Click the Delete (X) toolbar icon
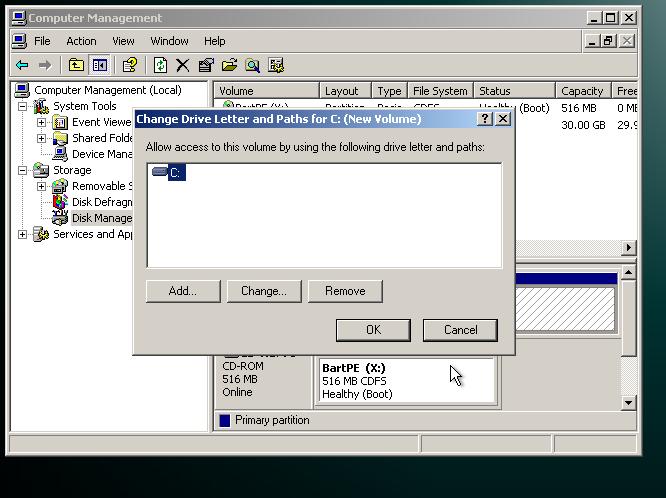The image size is (666, 498). coord(183,65)
